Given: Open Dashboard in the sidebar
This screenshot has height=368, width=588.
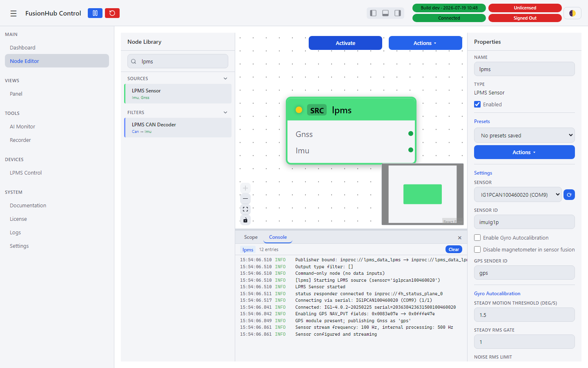Looking at the screenshot, I should tap(57, 47).
